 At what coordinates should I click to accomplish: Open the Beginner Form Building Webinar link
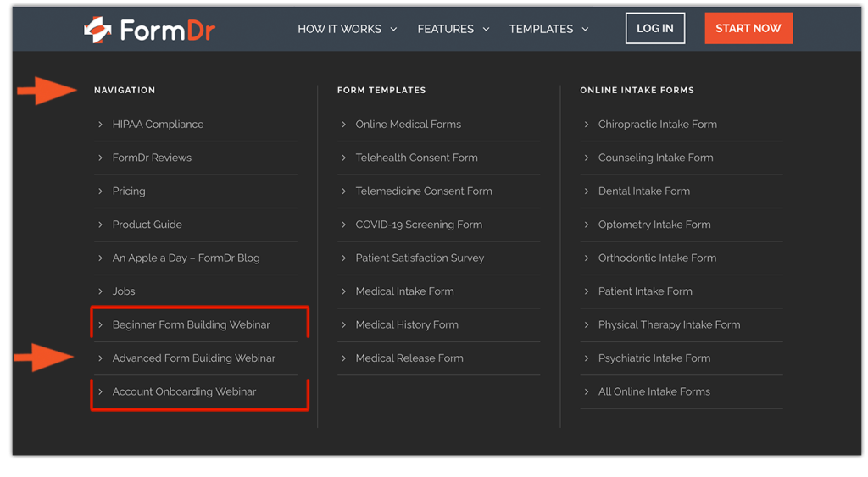[x=191, y=324]
